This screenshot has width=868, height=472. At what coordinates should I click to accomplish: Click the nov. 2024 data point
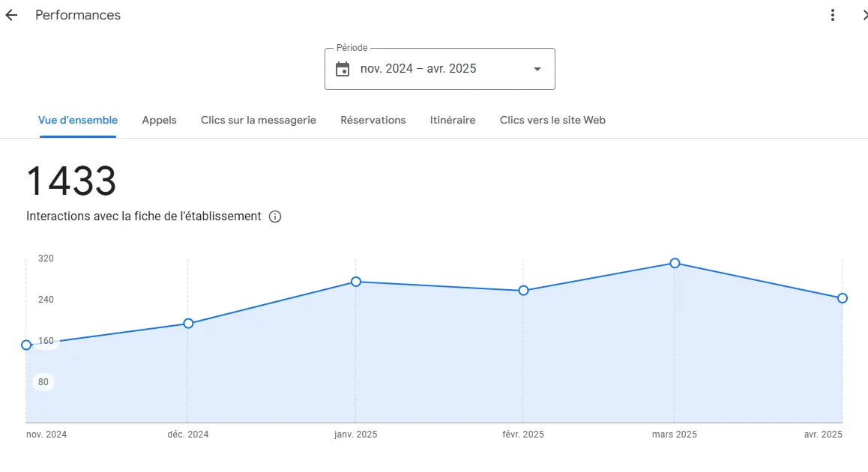coord(26,345)
